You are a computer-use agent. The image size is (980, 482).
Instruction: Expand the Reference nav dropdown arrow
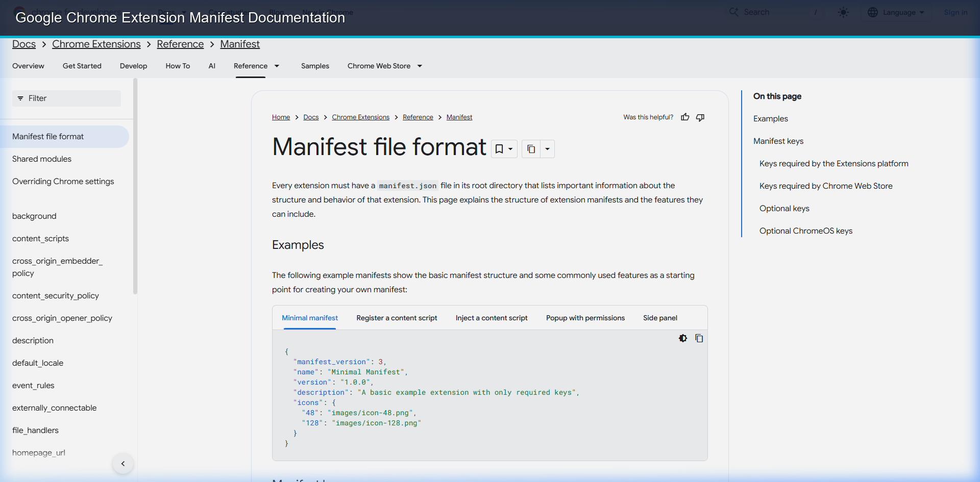[x=277, y=66]
